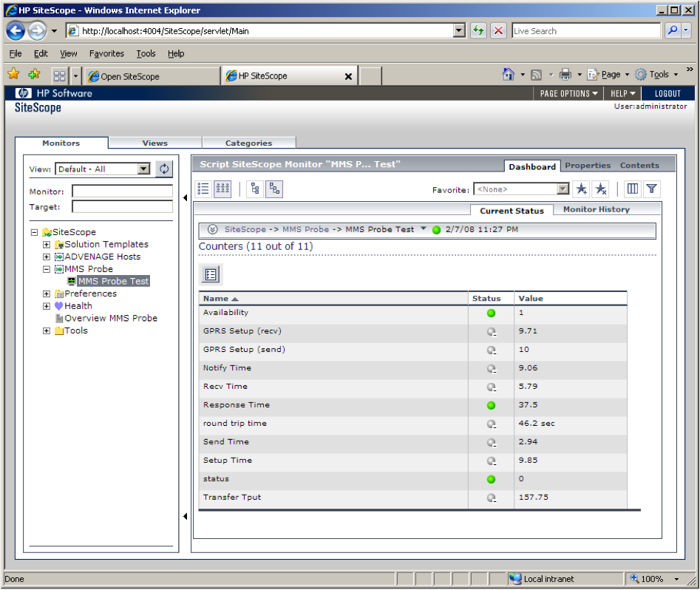Collapse the left panel with upper arrow
The width and height of the screenshot is (700, 590).
pos(186,198)
